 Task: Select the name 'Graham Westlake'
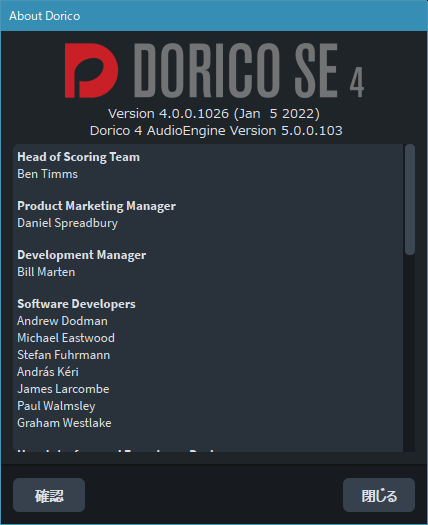point(64,423)
